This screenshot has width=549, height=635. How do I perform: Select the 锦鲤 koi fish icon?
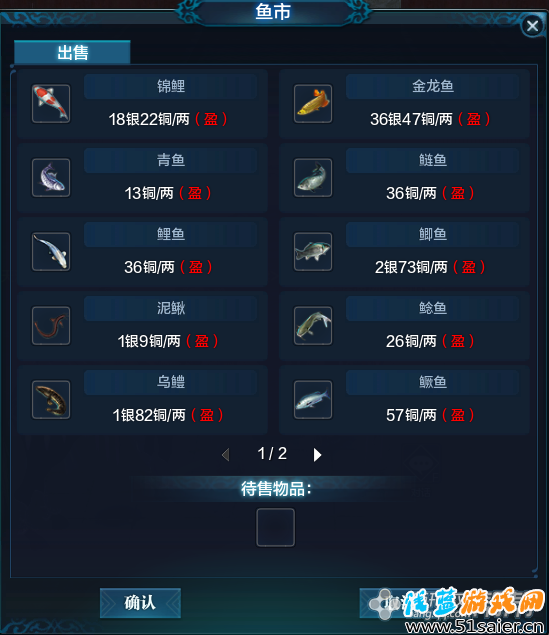point(51,104)
